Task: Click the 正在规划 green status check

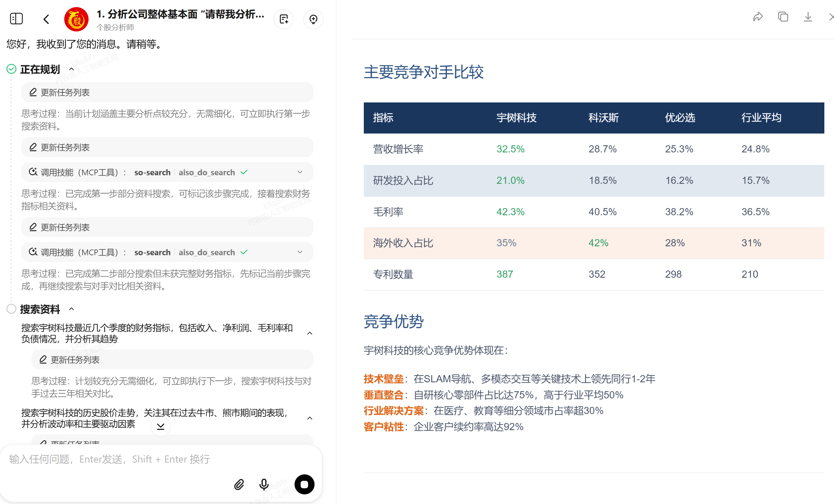Action: (11, 69)
